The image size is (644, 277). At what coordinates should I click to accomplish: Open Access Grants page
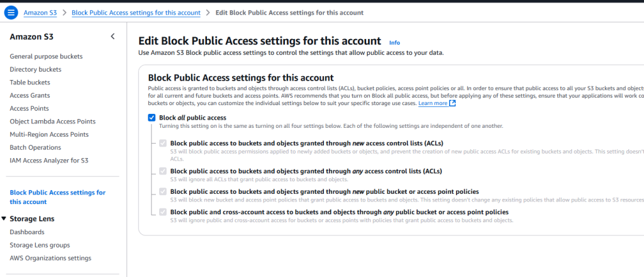tap(31, 96)
